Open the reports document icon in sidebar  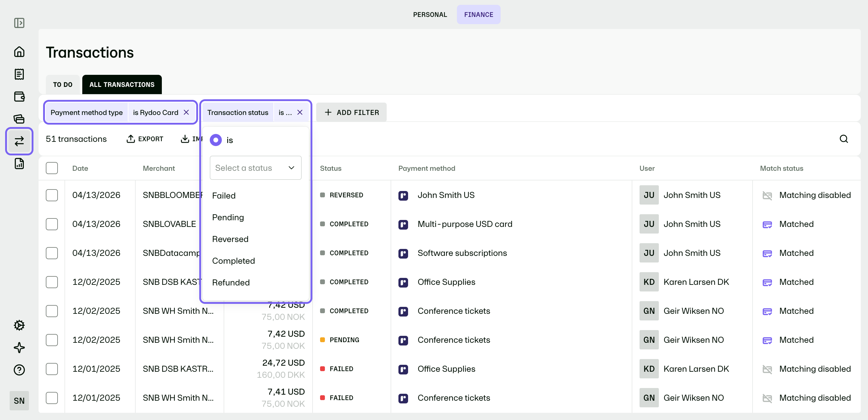coord(19,164)
